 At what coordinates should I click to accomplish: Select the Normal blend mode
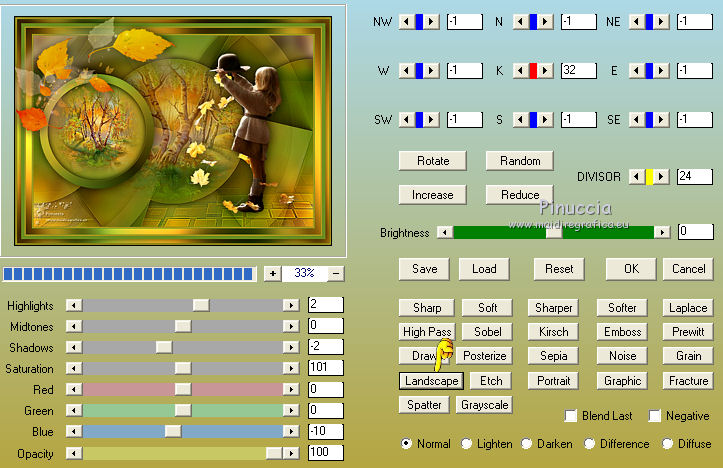(406, 444)
